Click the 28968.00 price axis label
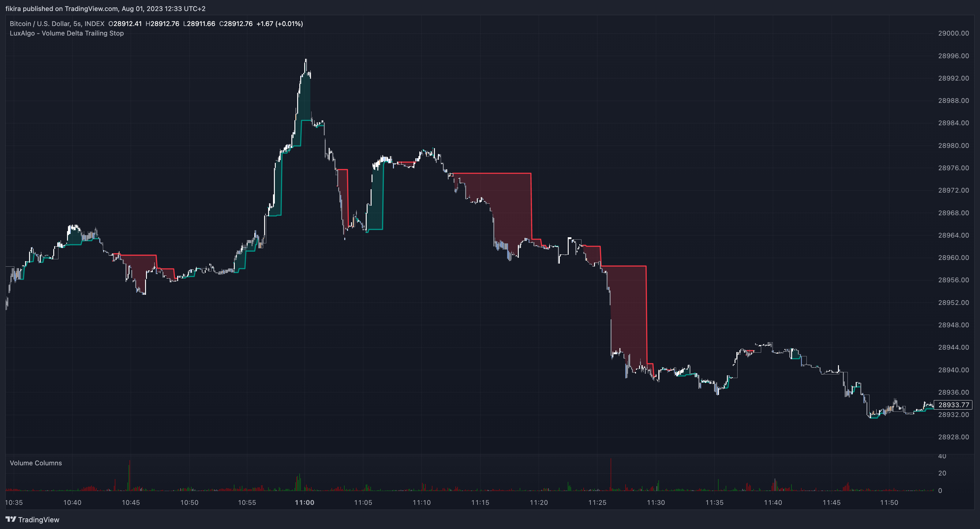Screen dimensions: 980x529 [x=953, y=213]
